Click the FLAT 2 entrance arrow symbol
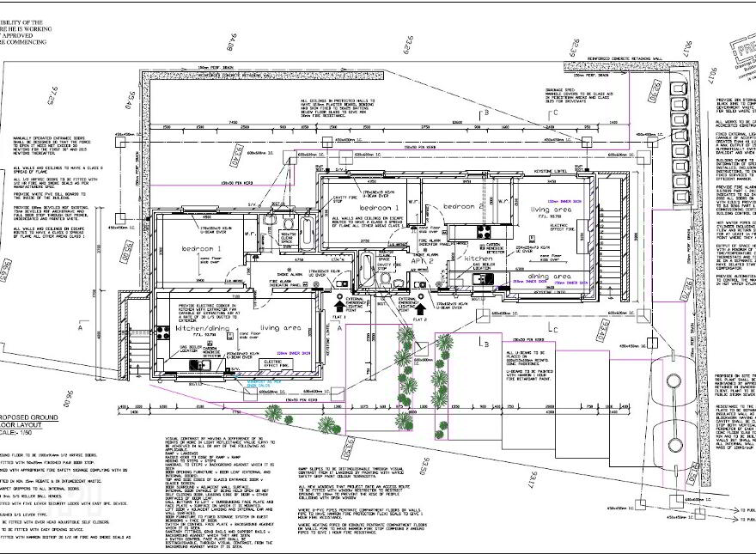This screenshot has width=756, height=554. tap(420, 308)
